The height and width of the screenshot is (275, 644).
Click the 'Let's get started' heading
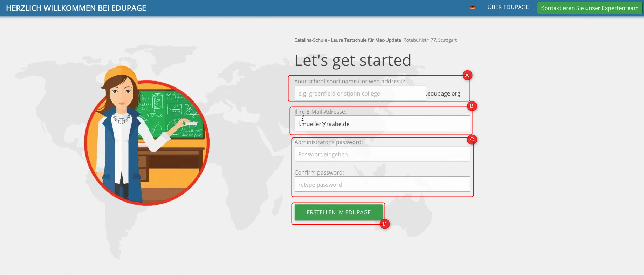[353, 60]
